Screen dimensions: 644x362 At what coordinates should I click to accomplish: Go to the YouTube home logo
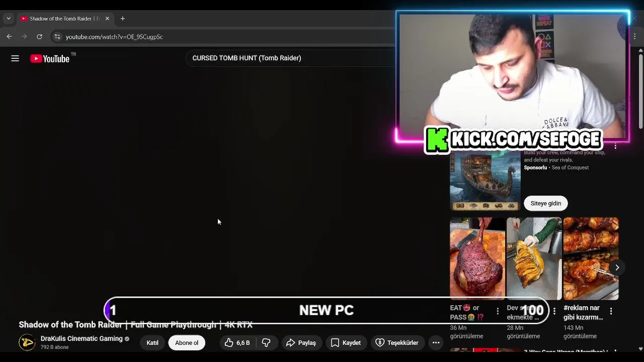click(x=50, y=59)
